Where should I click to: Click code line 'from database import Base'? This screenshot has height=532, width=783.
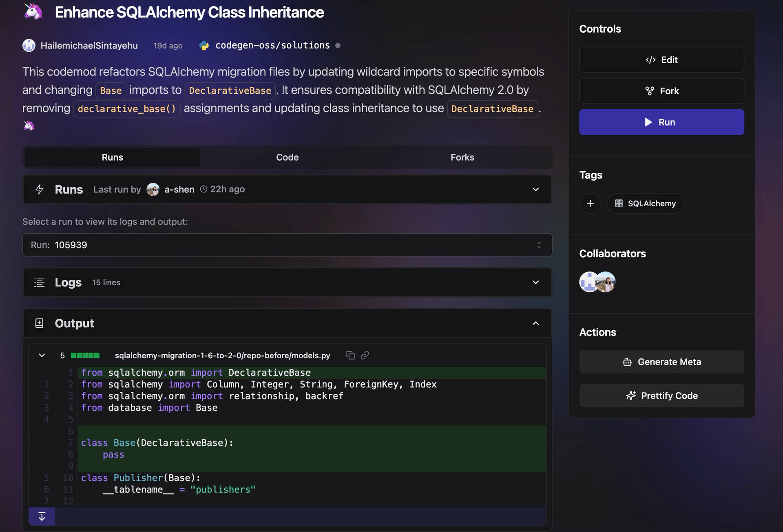point(149,408)
